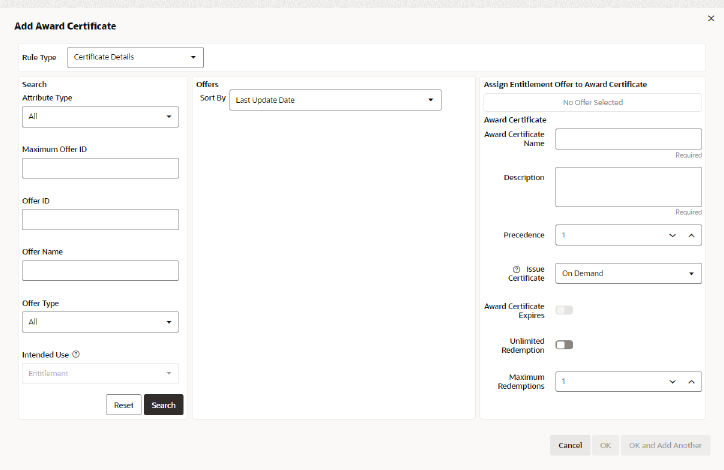The height and width of the screenshot is (470, 724).
Task: Toggle Award Certificate Expires switch
Action: tap(564, 310)
